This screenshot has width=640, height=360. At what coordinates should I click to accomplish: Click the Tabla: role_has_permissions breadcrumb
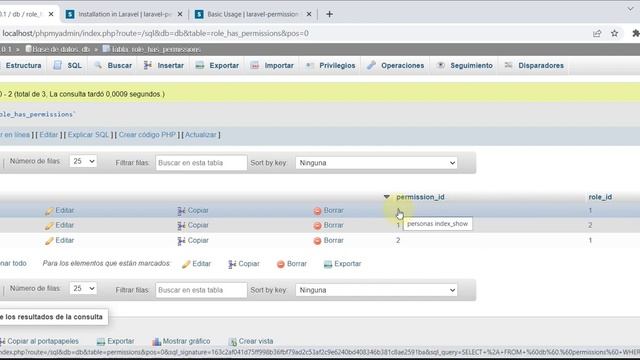[151, 49]
